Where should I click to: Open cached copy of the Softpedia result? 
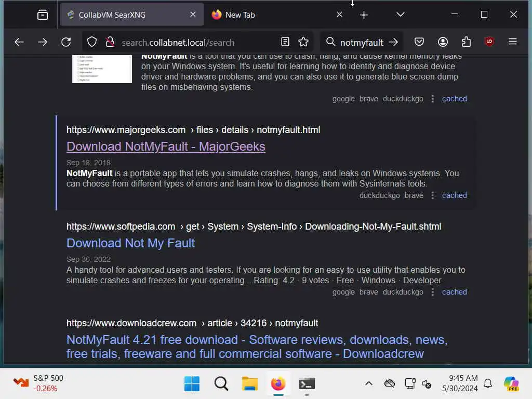click(454, 292)
